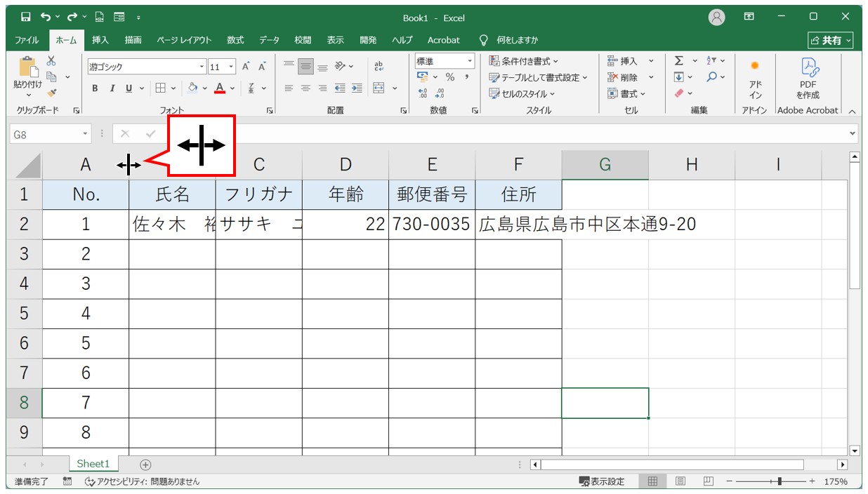Merge and center the selected cells
The height and width of the screenshot is (494, 868).
(379, 88)
